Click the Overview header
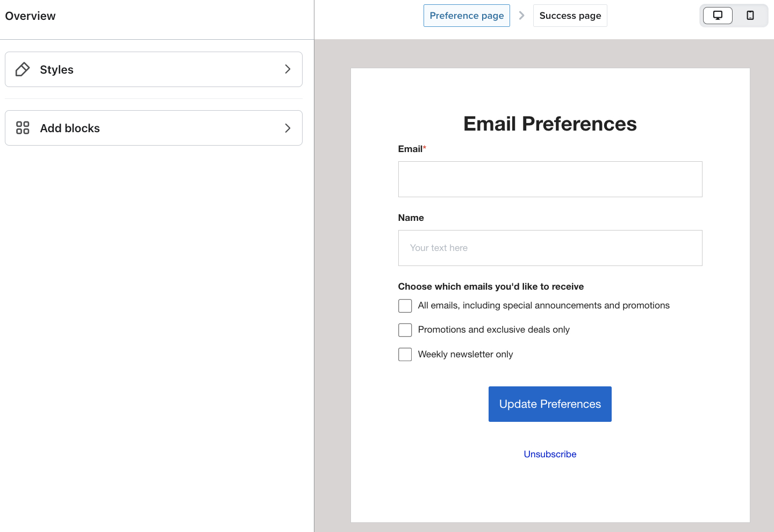The width and height of the screenshot is (774, 532). point(30,16)
